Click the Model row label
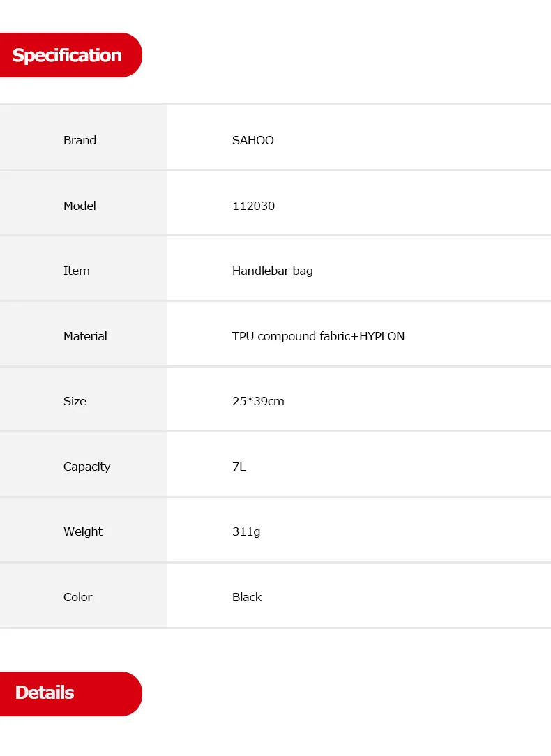 (80, 206)
